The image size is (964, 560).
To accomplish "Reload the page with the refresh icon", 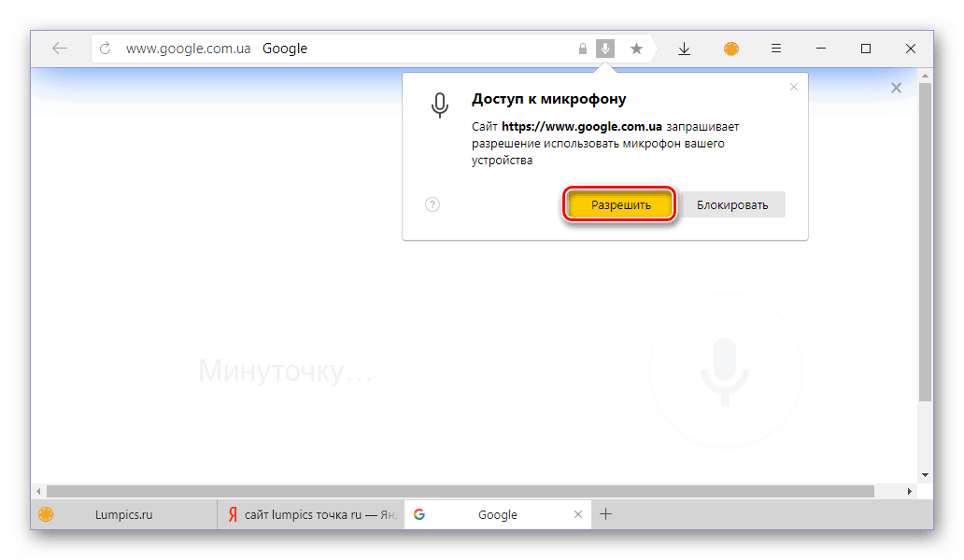I will pyautogui.click(x=106, y=49).
